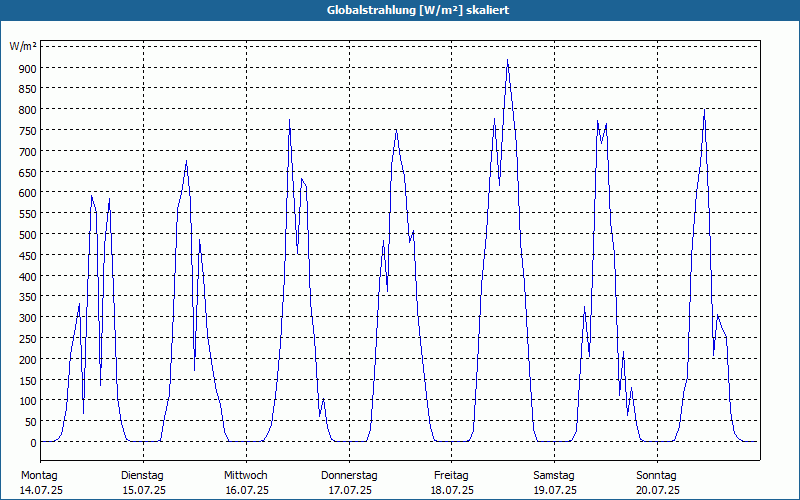The image size is (800, 500).
Task: Click the W/m² axis unit label
Action: click(23, 47)
